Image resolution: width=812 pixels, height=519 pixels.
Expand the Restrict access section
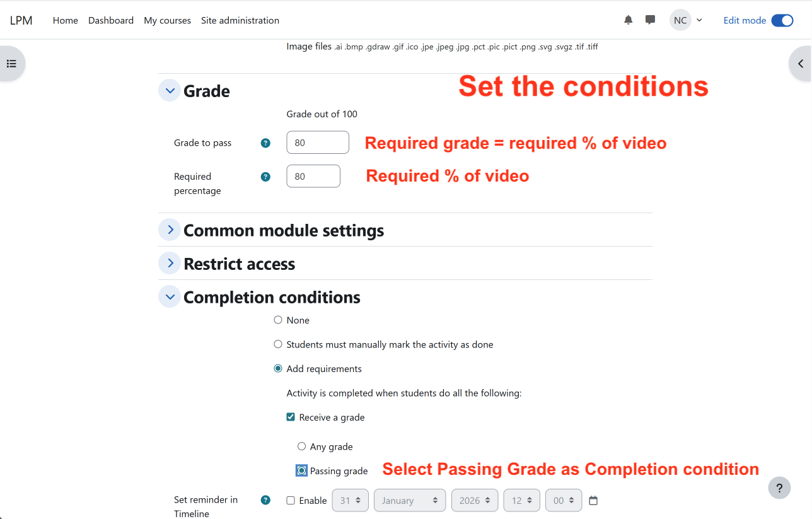click(x=169, y=263)
